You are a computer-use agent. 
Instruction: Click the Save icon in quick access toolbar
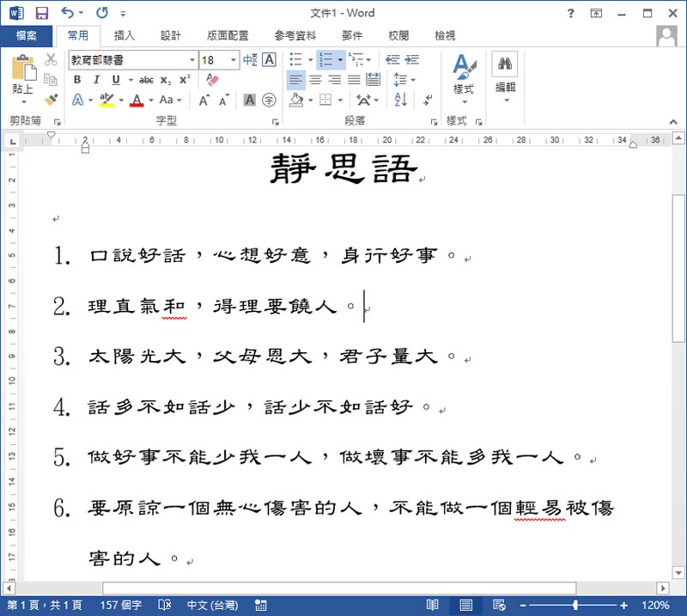(x=42, y=13)
